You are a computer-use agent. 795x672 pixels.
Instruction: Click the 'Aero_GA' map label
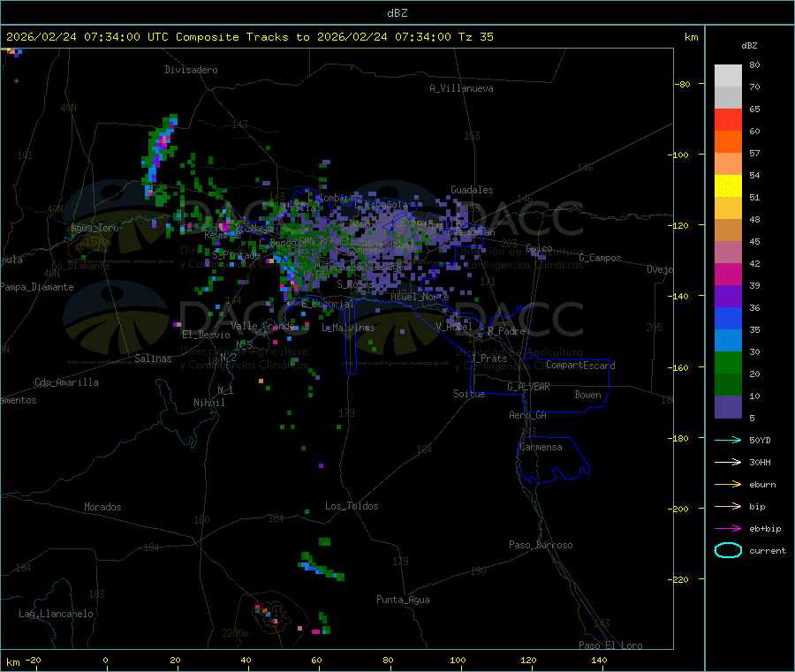coord(528,415)
